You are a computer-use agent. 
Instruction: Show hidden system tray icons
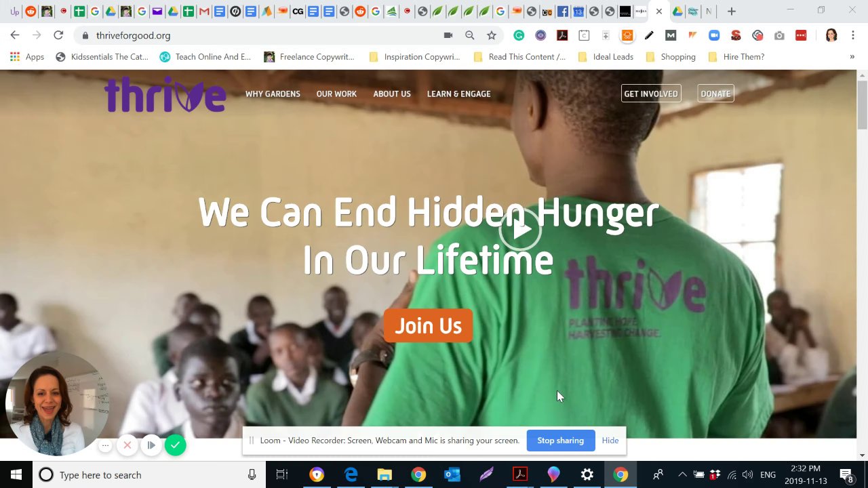pyautogui.click(x=682, y=474)
